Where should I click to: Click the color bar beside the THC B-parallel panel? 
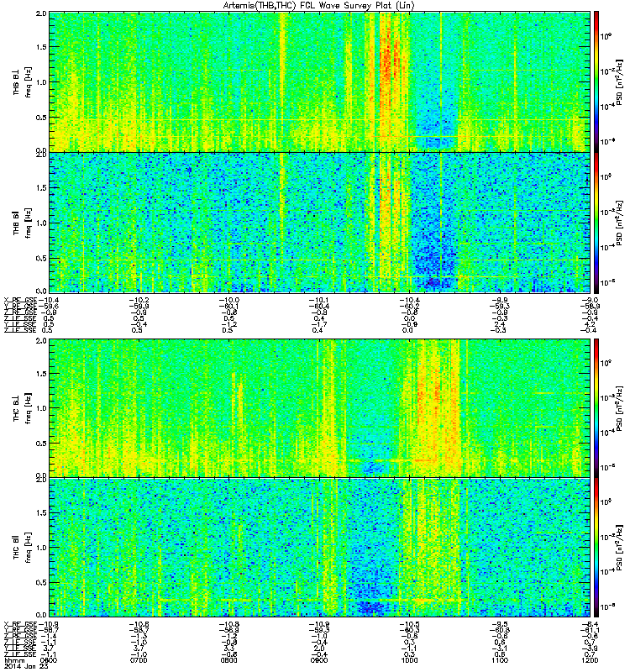pos(596,548)
